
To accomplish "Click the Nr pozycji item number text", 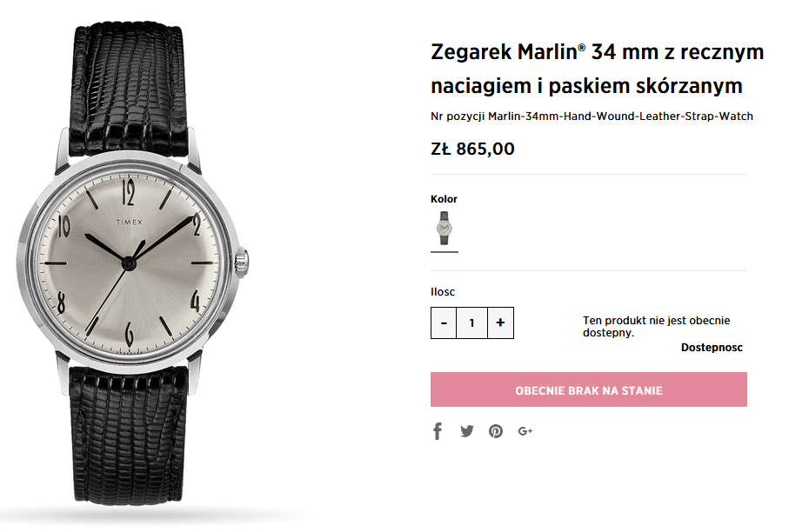I will (x=592, y=116).
